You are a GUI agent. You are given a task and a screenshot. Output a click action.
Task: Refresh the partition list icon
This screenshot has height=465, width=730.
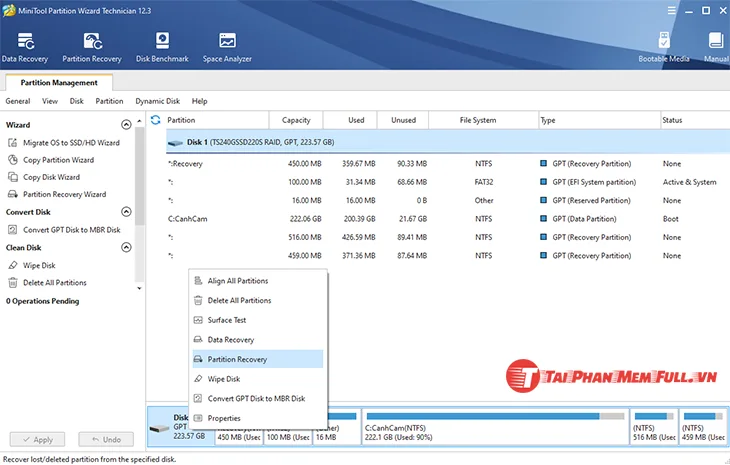click(x=155, y=120)
